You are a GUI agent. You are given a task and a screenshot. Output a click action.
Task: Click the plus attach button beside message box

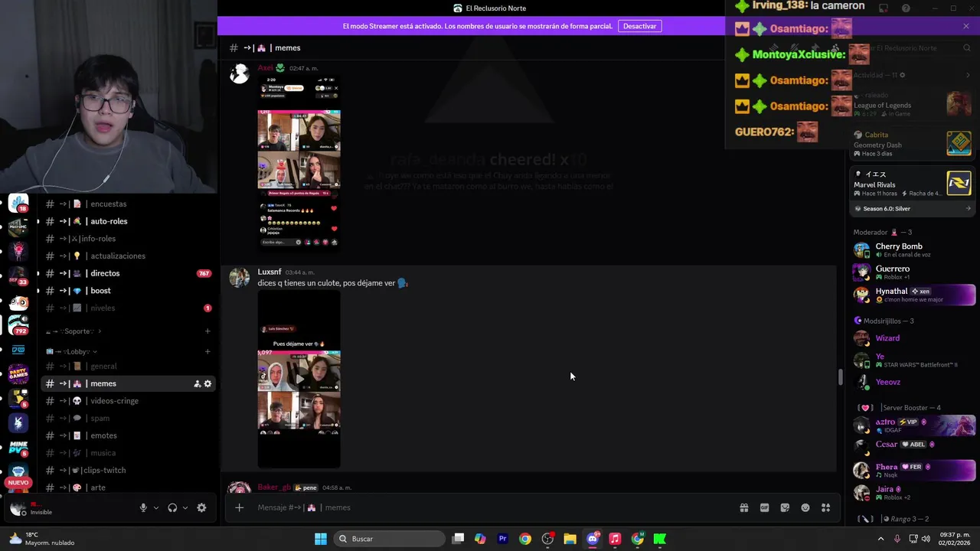point(240,507)
